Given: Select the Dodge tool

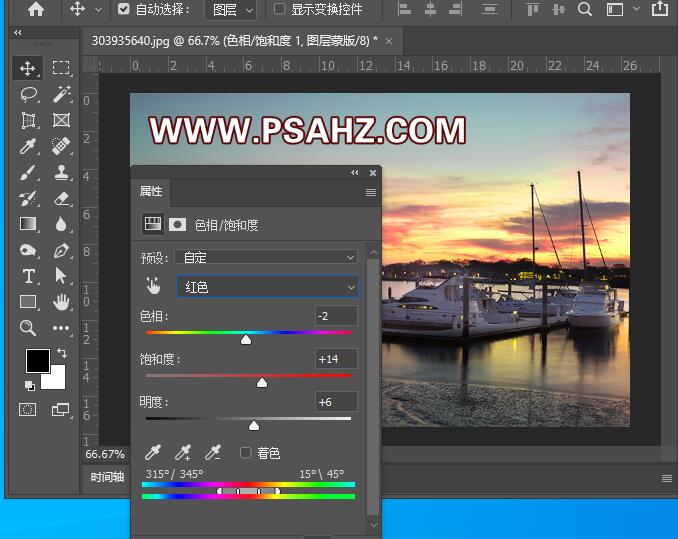Looking at the screenshot, I should 28,250.
